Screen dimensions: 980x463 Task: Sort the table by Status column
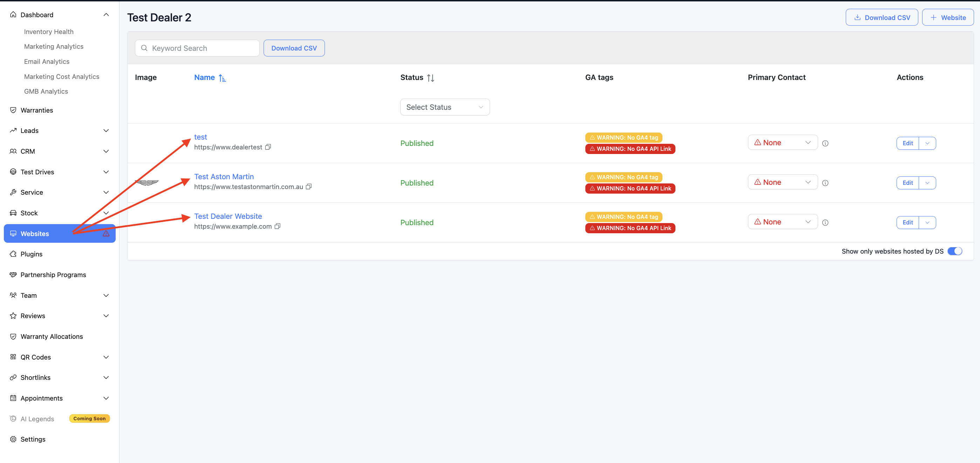click(430, 78)
